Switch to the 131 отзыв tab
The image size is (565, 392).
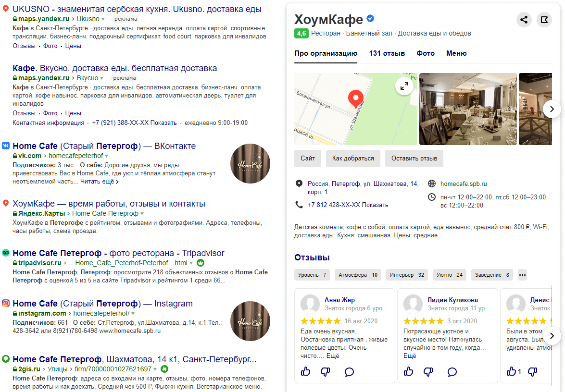(x=387, y=53)
